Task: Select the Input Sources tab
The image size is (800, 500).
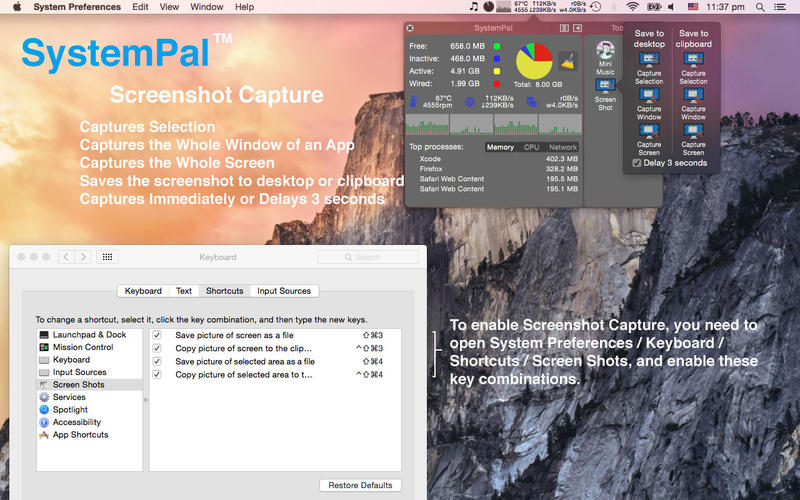Action: click(x=284, y=291)
